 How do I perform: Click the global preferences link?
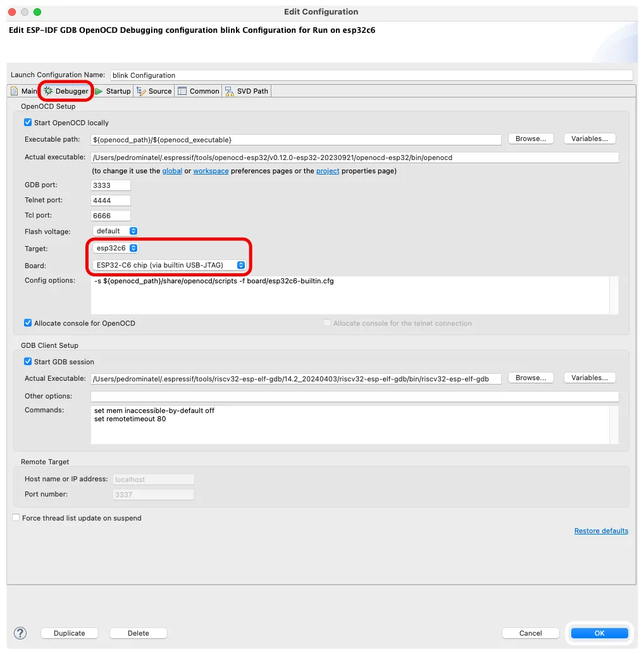click(x=172, y=171)
